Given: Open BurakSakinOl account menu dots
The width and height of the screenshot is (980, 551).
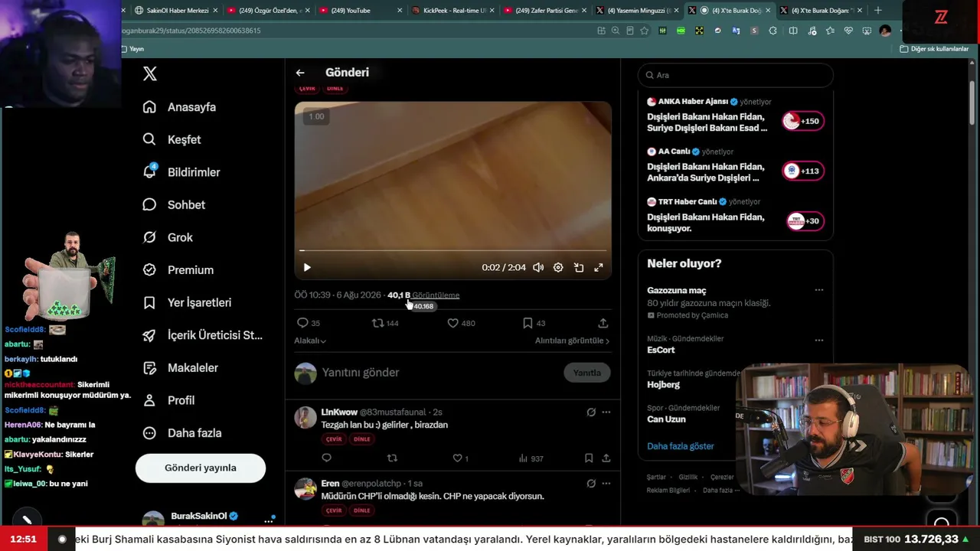Looking at the screenshot, I should click(269, 520).
